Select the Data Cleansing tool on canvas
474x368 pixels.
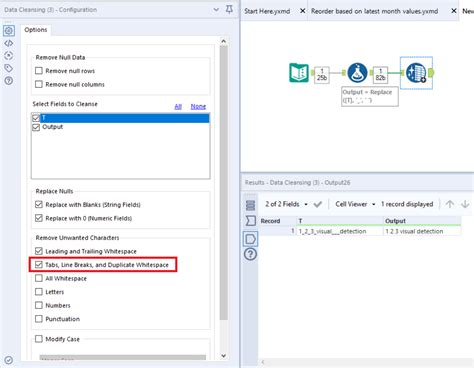pyautogui.click(x=416, y=73)
